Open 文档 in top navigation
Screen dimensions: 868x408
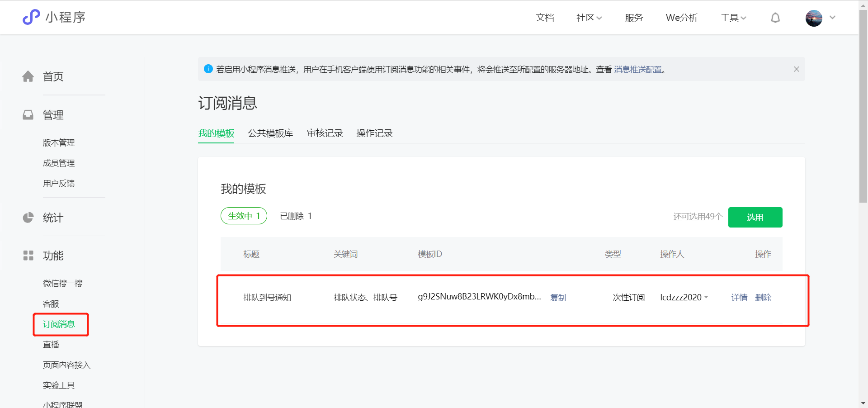(x=545, y=18)
